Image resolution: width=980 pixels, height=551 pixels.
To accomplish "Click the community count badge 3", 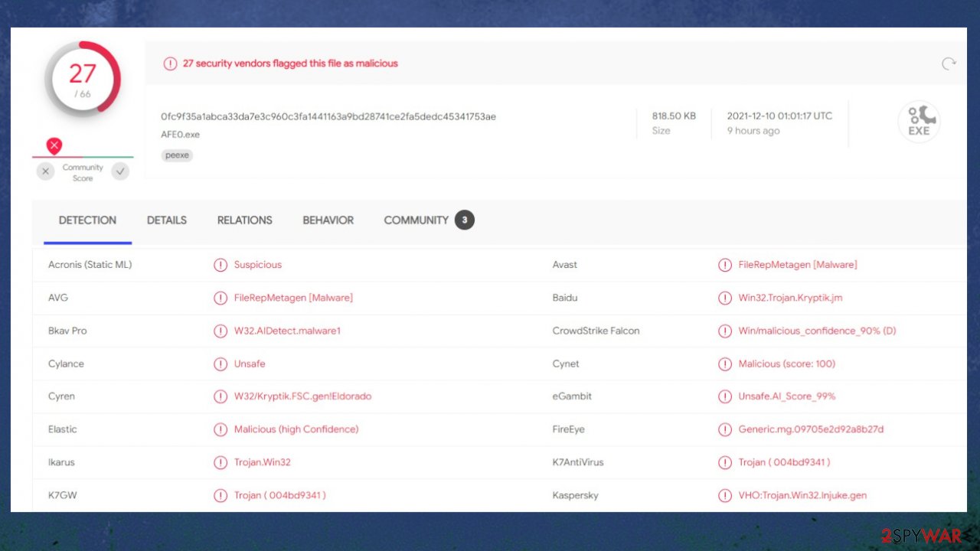I will (465, 220).
